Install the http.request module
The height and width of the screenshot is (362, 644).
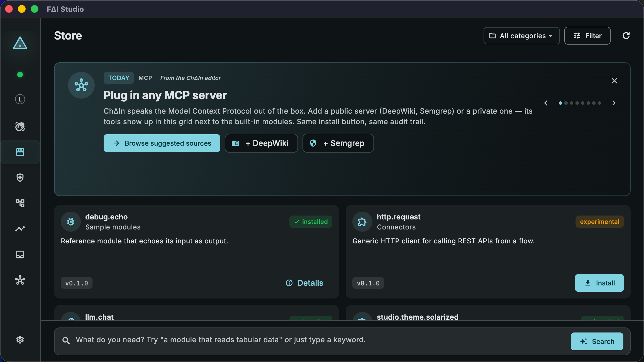[x=599, y=283]
